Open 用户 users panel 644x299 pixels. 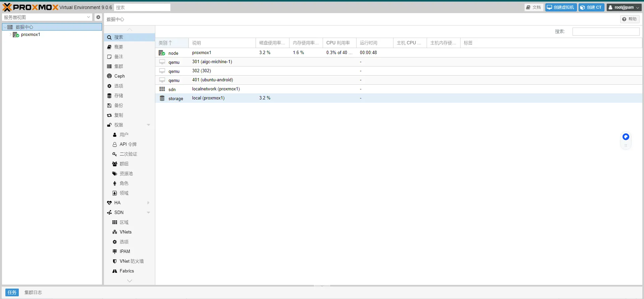coord(129,135)
